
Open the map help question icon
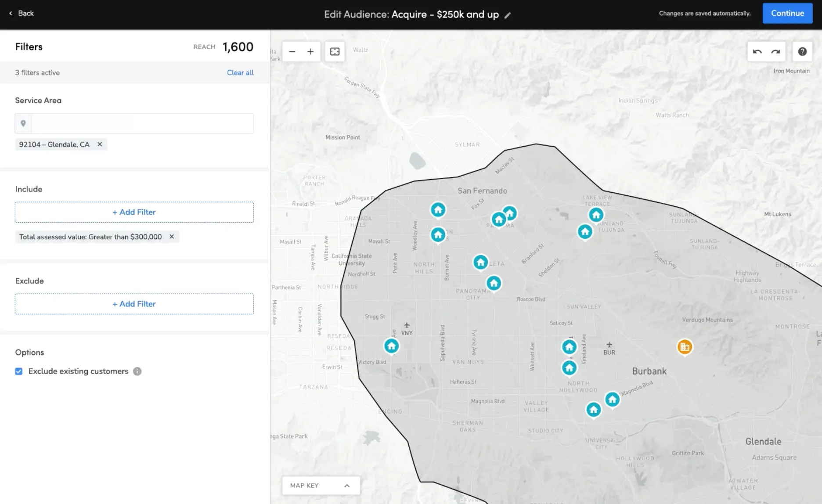pos(802,52)
